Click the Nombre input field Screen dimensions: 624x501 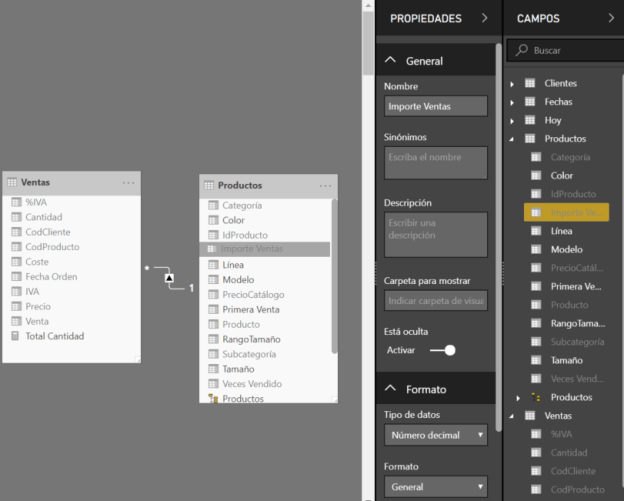point(435,106)
